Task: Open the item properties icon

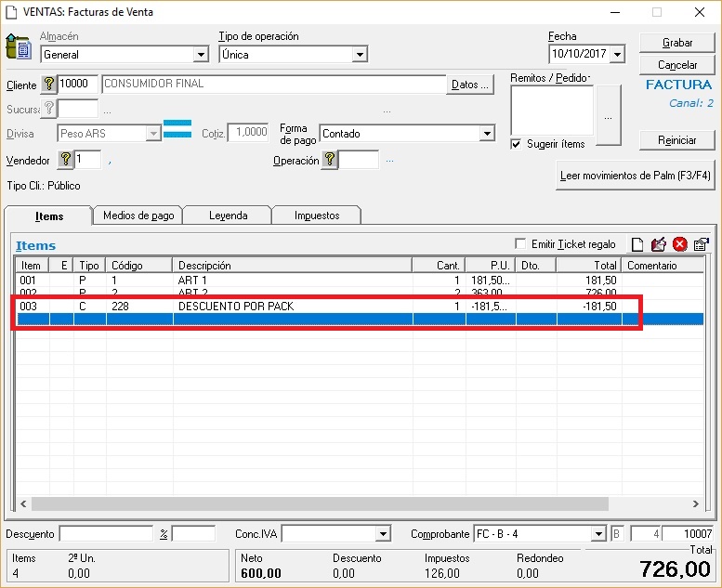Action: [x=702, y=244]
